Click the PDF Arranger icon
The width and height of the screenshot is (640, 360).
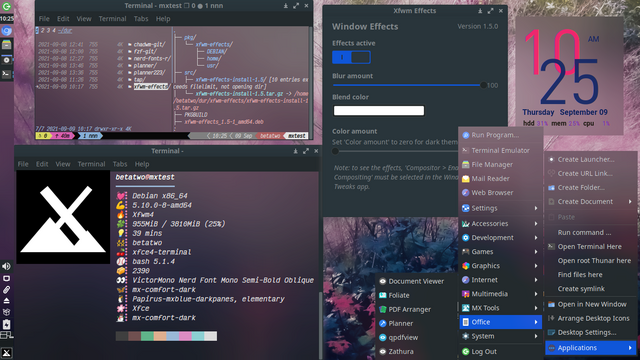(x=382, y=309)
